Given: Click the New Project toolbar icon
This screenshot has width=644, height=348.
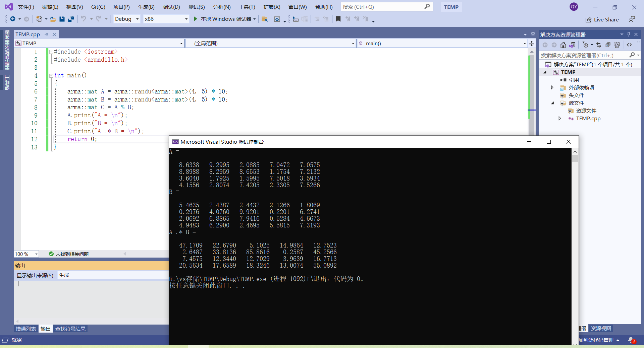Looking at the screenshot, I should pos(39,19).
